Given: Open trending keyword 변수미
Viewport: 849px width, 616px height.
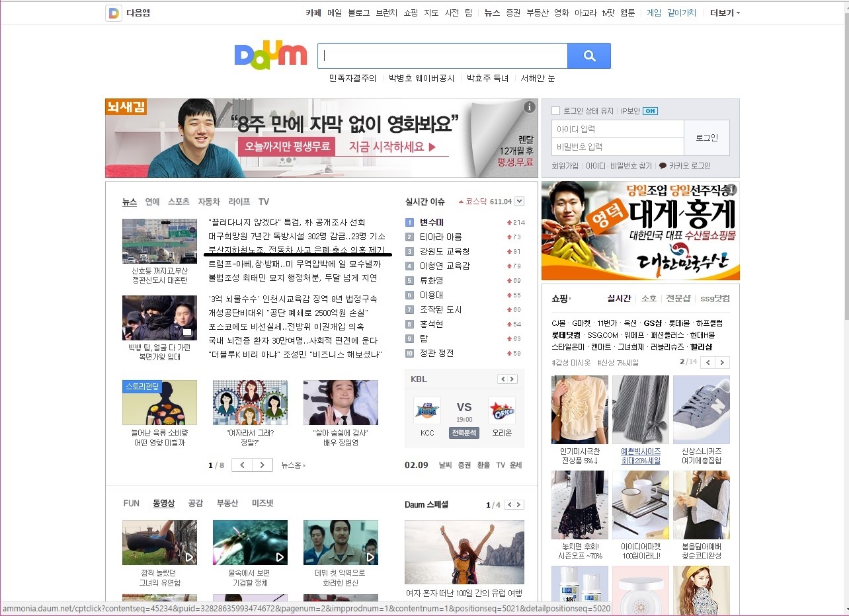Looking at the screenshot, I should pyautogui.click(x=432, y=222).
